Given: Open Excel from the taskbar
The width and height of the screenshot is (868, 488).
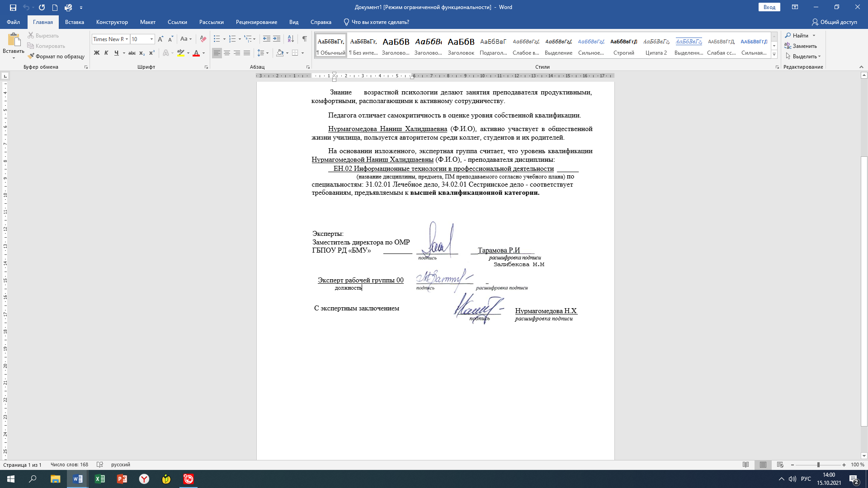Looking at the screenshot, I should (x=100, y=479).
